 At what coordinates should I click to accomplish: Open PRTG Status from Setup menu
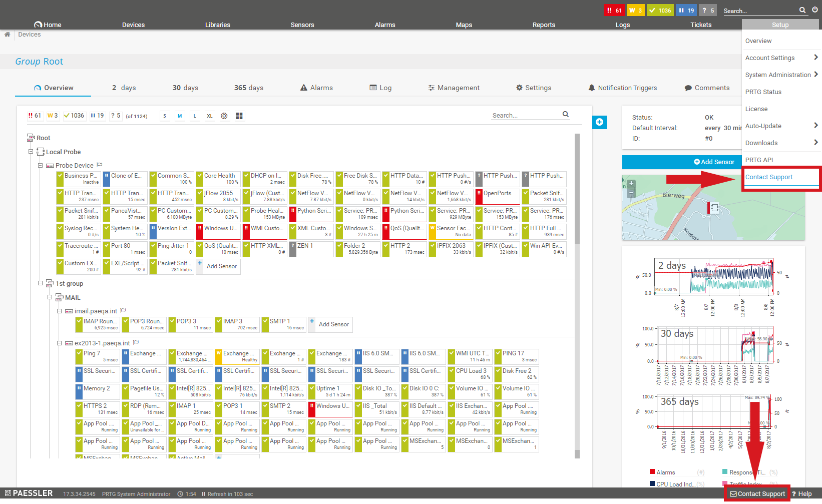[x=763, y=92]
